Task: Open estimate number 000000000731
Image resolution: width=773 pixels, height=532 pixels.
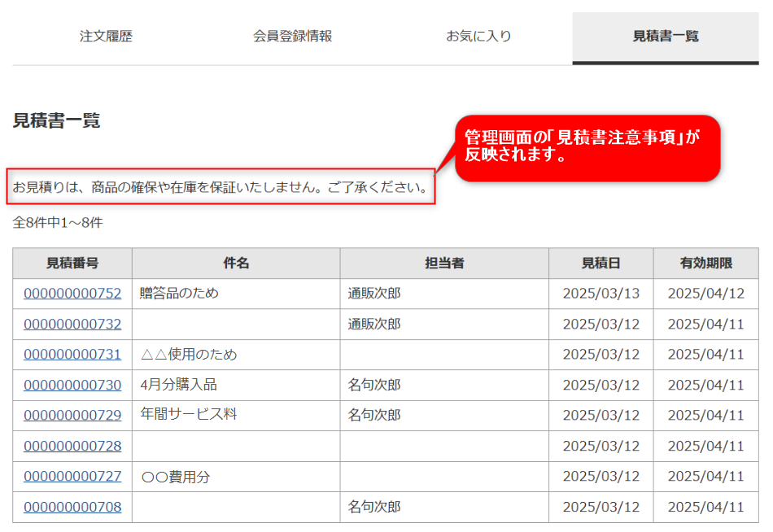Action: click(72, 355)
